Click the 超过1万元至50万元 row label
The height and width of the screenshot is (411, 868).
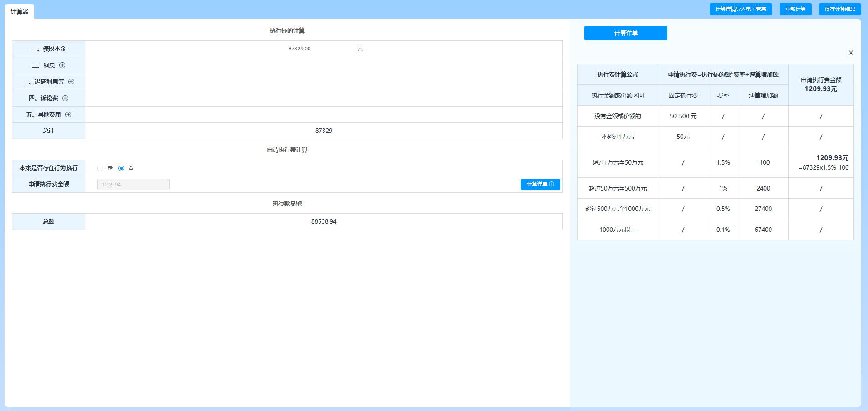(618, 162)
